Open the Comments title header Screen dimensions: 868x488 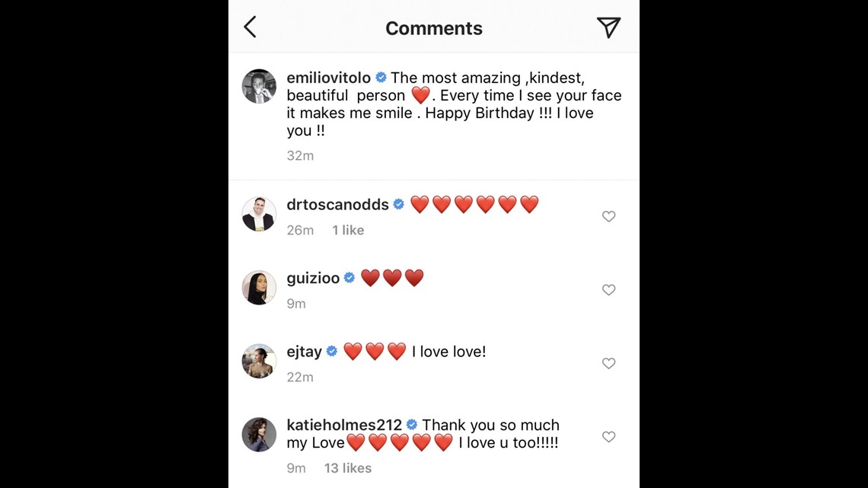(433, 27)
